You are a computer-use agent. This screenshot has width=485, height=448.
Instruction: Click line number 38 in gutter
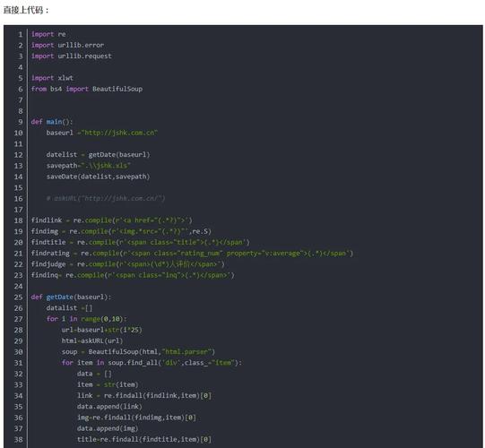tap(19, 439)
